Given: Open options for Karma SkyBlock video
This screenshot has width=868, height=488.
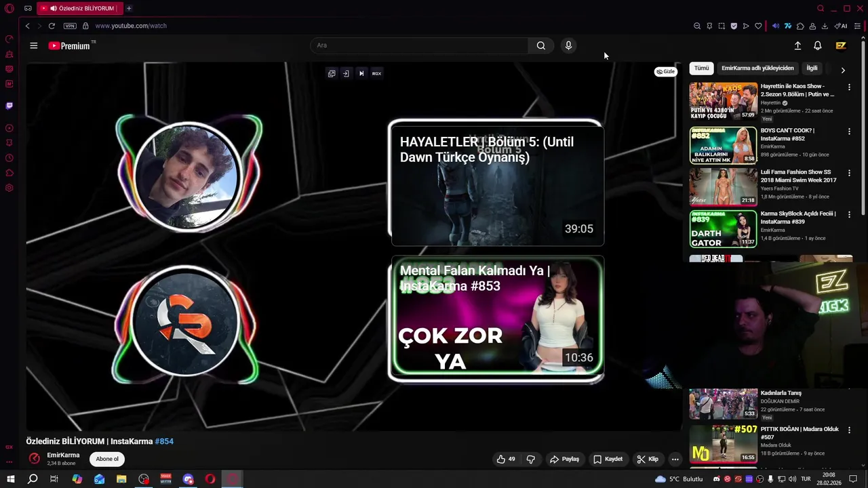Looking at the screenshot, I should [849, 215].
